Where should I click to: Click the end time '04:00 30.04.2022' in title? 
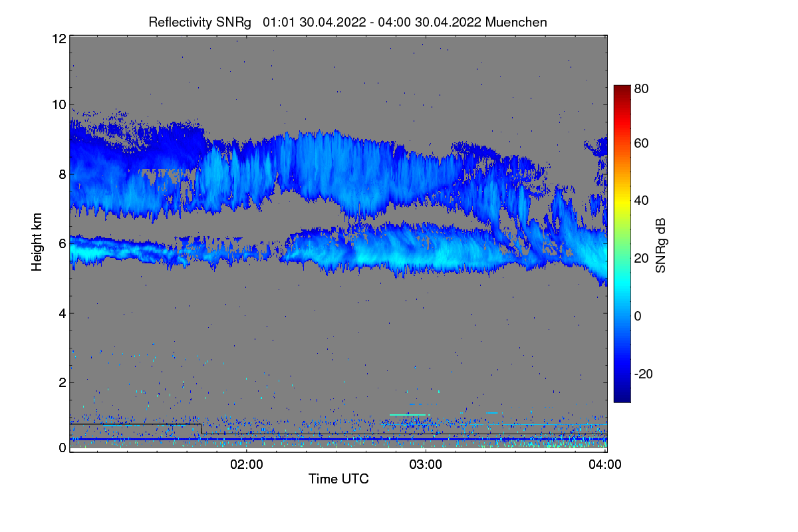430,22
